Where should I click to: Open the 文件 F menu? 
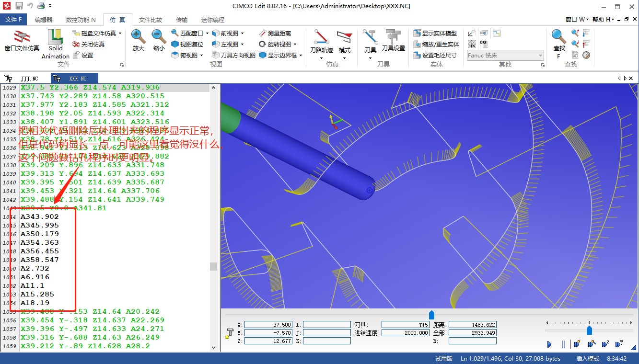14,20
